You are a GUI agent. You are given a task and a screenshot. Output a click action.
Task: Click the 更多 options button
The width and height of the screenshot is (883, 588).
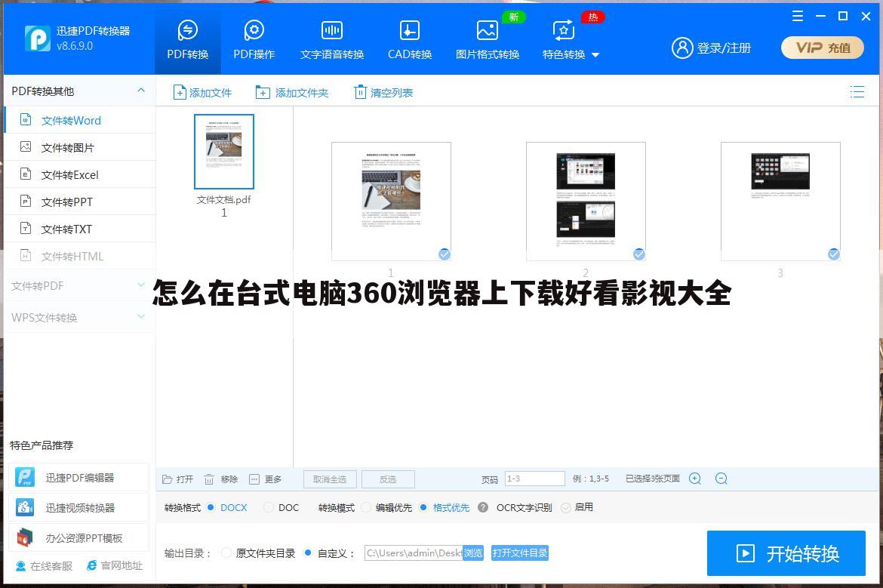265,479
